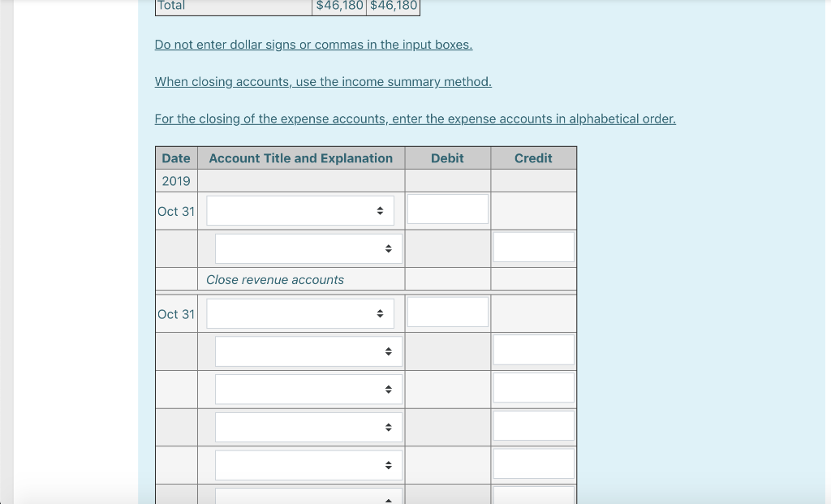831x504 pixels.
Task: Open the 'alphabetical order' expense closing link
Action: point(415,118)
